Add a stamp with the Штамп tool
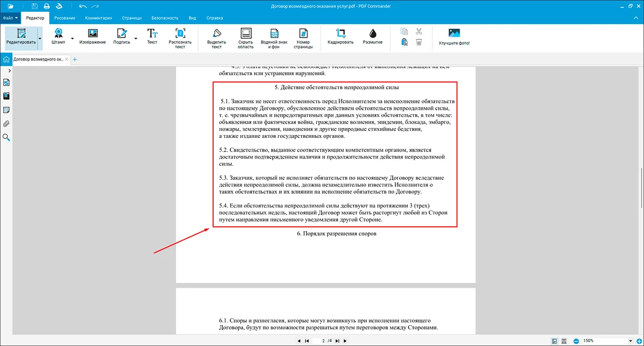The height and width of the screenshot is (346, 644). tap(58, 37)
